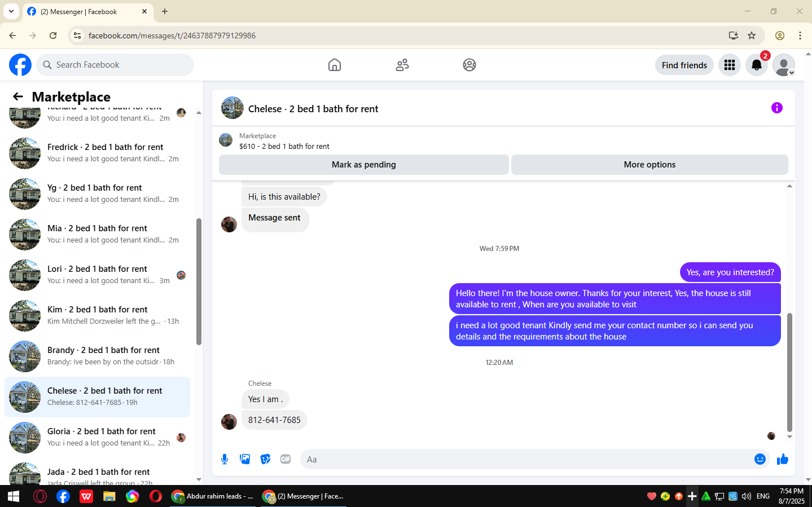The width and height of the screenshot is (812, 507).
Task: Open the Facebook logo home link
Action: coord(20,65)
